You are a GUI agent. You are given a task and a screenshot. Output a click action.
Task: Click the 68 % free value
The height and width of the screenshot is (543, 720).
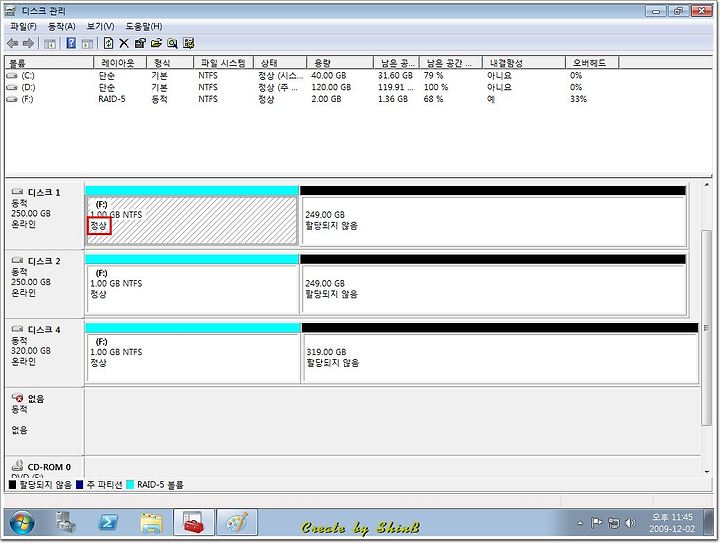coord(433,99)
